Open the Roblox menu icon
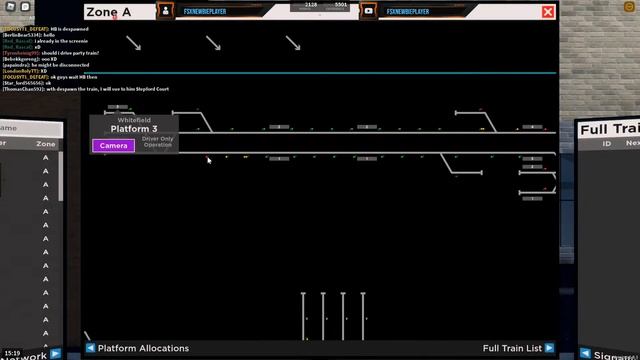The image size is (640, 360). pos(11,7)
